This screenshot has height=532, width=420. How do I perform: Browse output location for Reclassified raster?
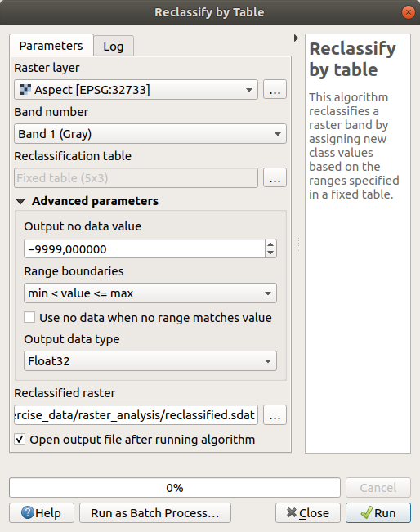pos(275,414)
